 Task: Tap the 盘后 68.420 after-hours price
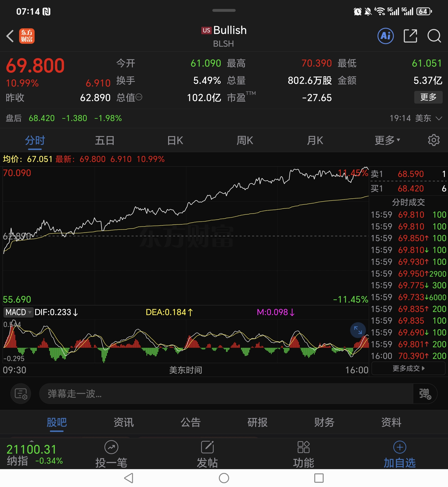click(42, 118)
